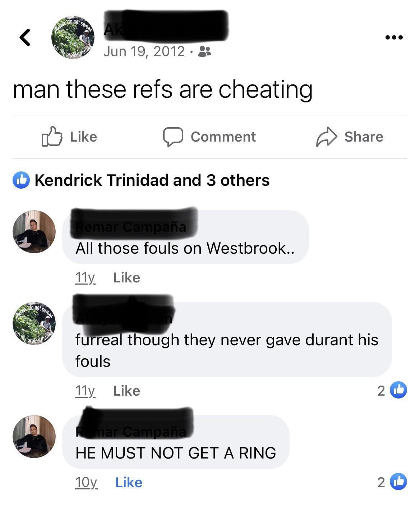Tap the post author profile picture at top
Image resolution: width=420 pixels, height=516 pixels.
(73, 37)
